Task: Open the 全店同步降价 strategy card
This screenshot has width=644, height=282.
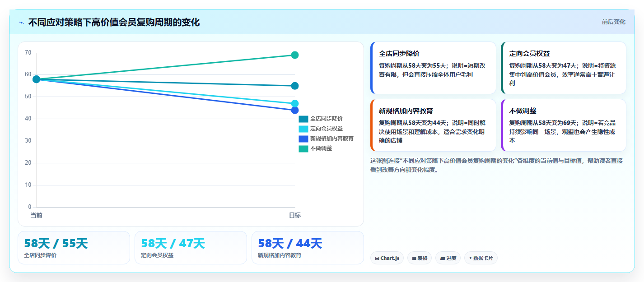Action: coord(433,68)
